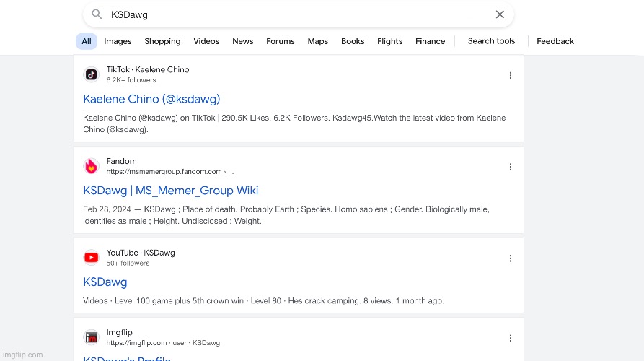
Task: Click the YouTube favicon icon
Action: [x=91, y=258]
